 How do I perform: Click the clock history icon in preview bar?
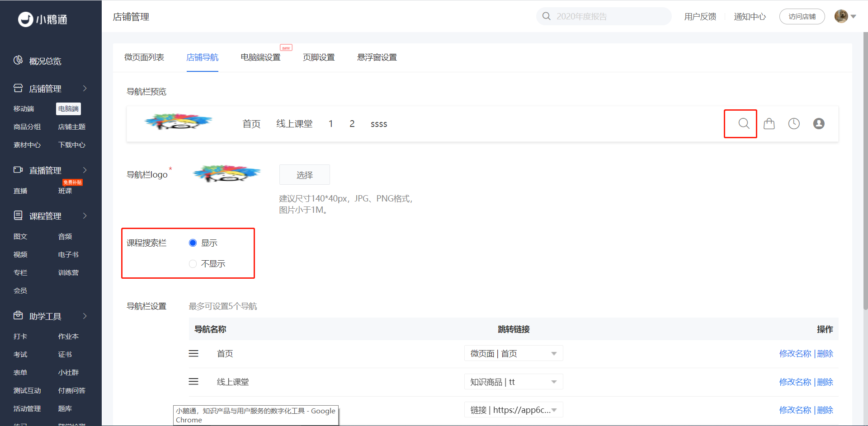point(794,123)
